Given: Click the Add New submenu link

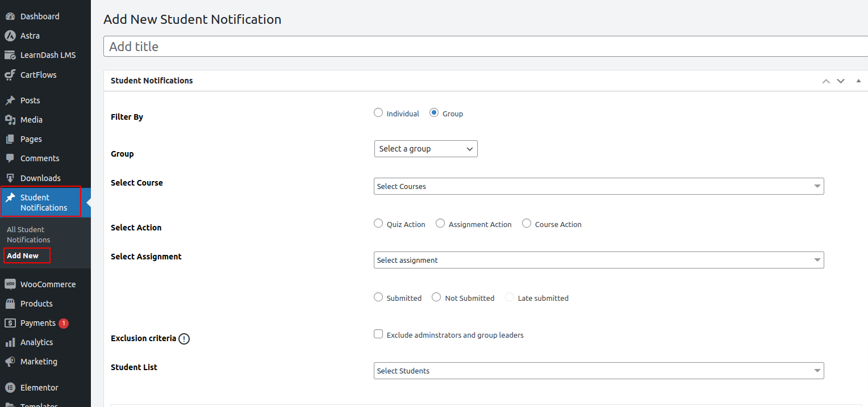Looking at the screenshot, I should tap(23, 255).
